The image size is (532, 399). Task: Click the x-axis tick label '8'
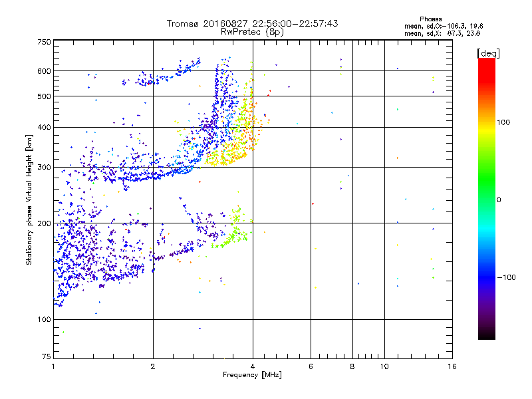tap(352, 366)
